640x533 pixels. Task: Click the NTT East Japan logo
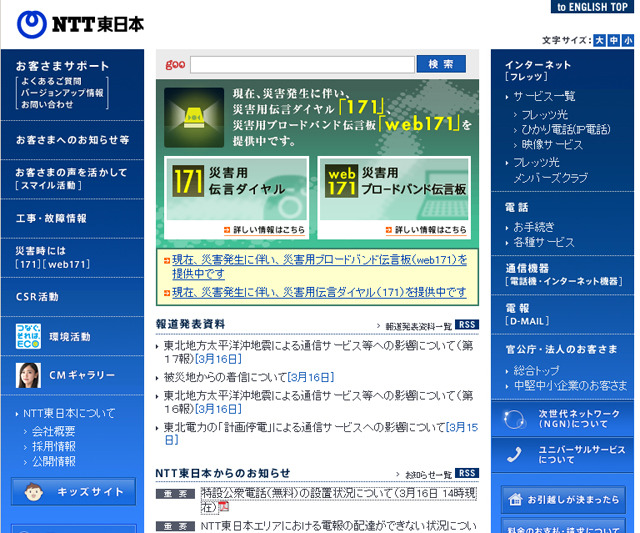pyautogui.click(x=80, y=24)
